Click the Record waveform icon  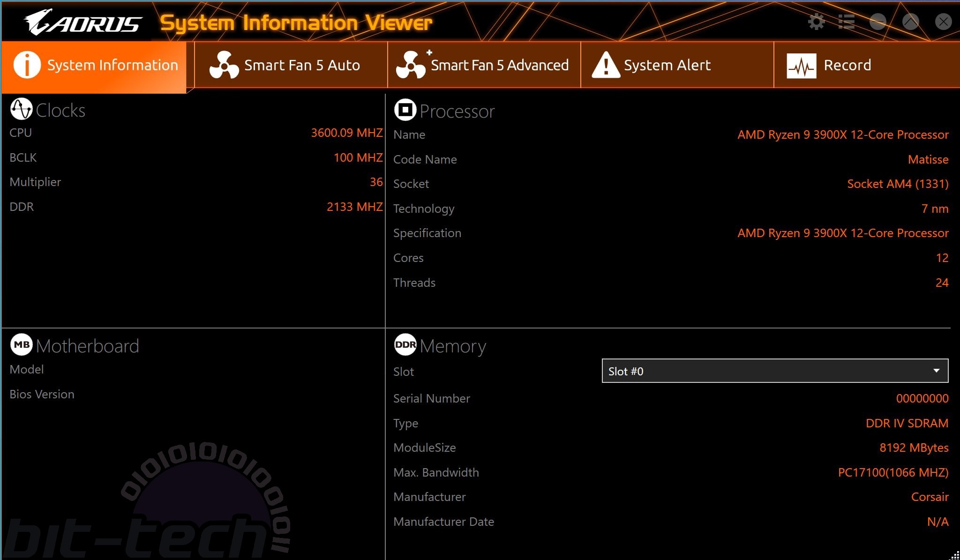click(802, 66)
